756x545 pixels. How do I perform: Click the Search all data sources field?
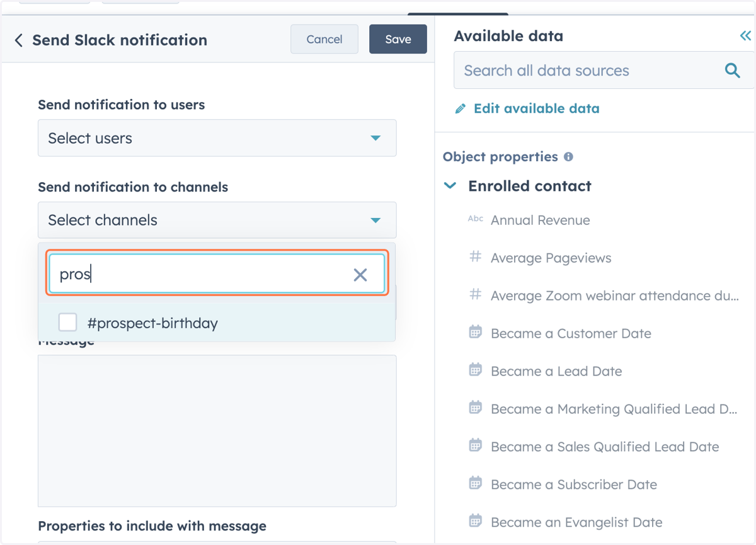(x=604, y=71)
